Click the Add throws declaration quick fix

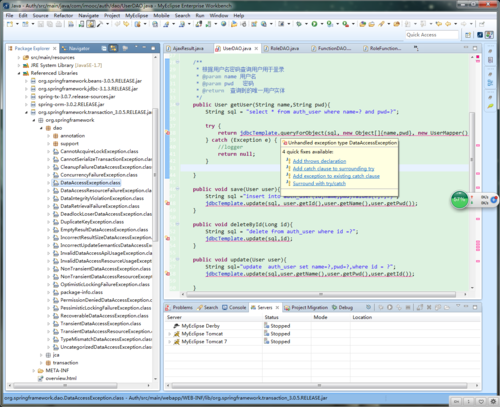click(x=319, y=161)
